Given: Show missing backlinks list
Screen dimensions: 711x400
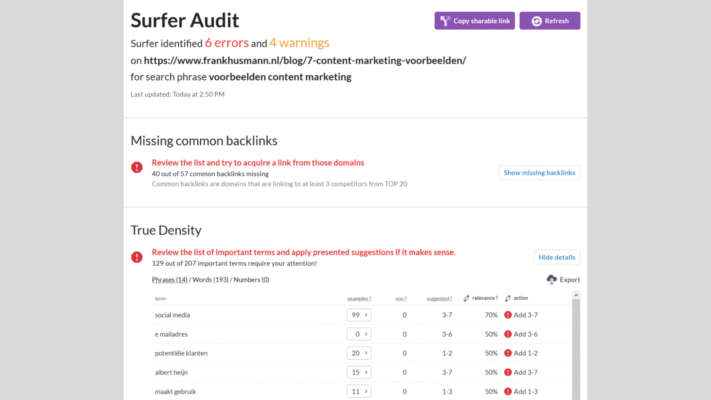Looking at the screenshot, I should tap(539, 173).
